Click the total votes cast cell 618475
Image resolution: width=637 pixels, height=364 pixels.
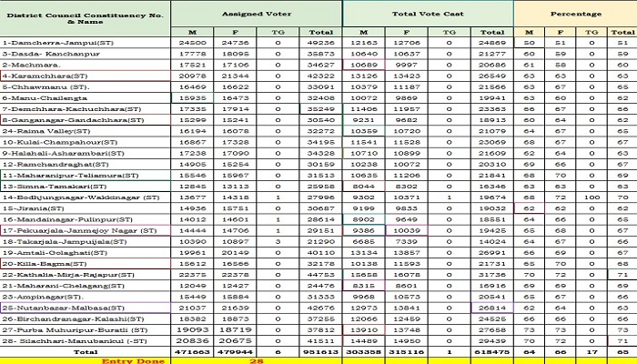(x=492, y=349)
